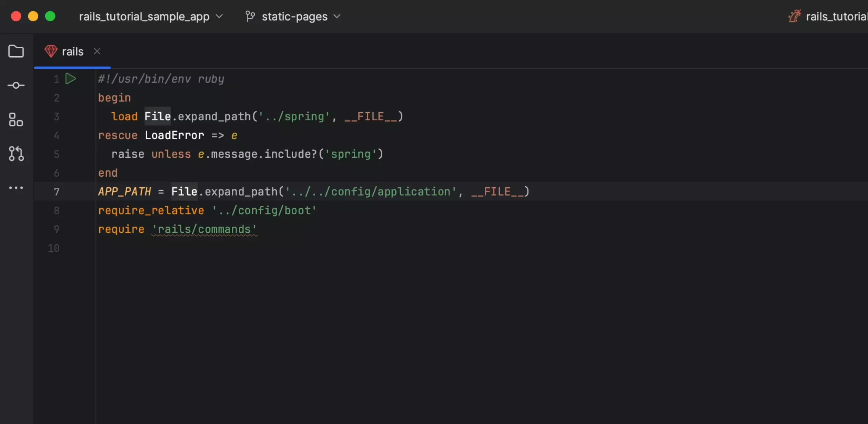Click the green run gutter arrow

[70, 78]
